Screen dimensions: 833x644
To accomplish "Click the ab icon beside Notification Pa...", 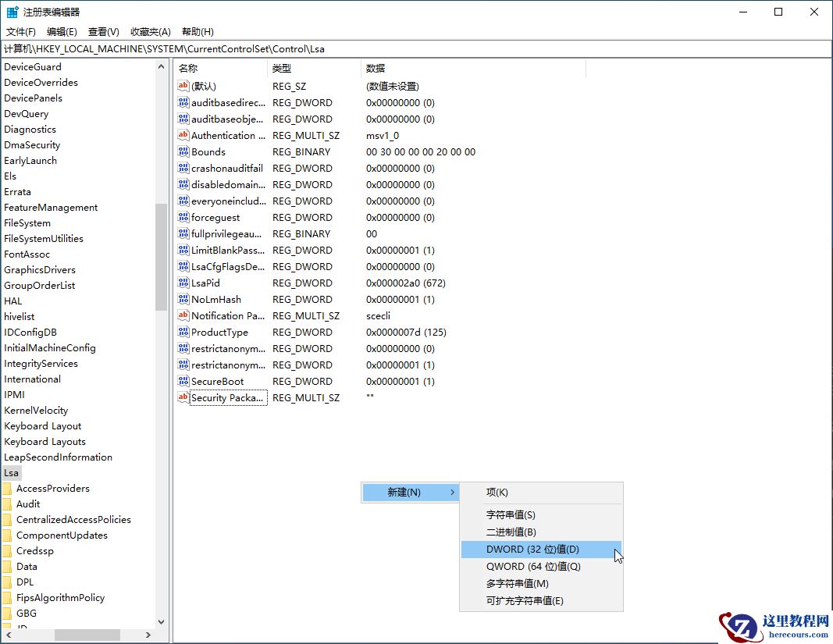I will point(181,315).
